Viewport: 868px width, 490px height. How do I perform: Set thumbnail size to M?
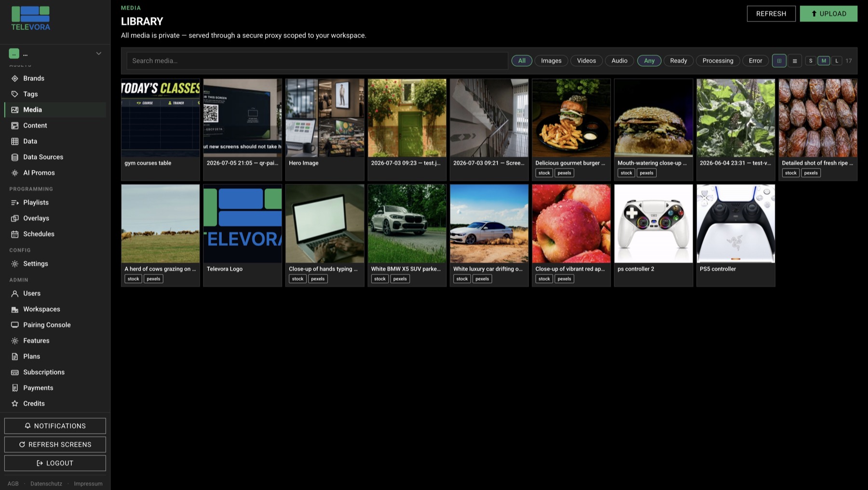[x=824, y=61]
